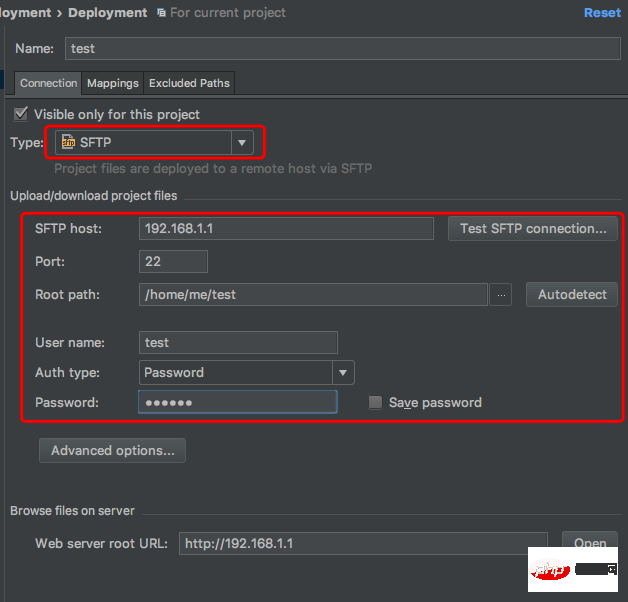Open Advanced options
The width and height of the screenshot is (628, 602).
(x=112, y=451)
